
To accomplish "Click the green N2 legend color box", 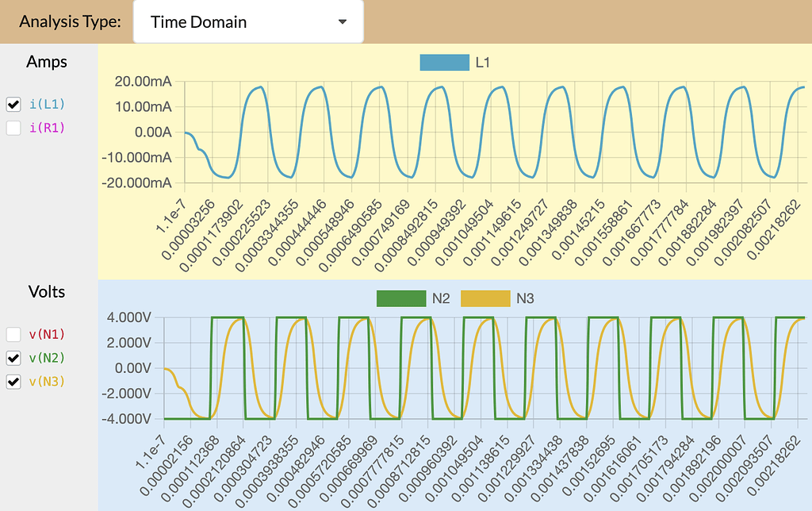I will click(401, 298).
